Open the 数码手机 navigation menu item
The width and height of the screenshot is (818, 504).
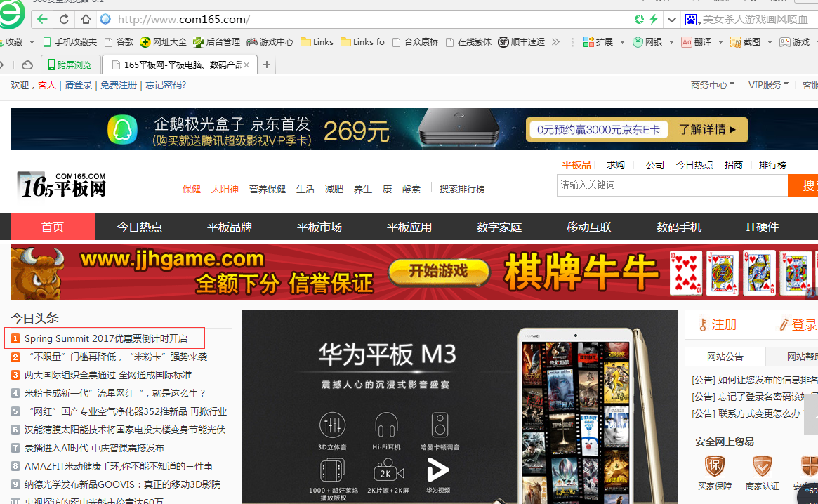pos(679,227)
